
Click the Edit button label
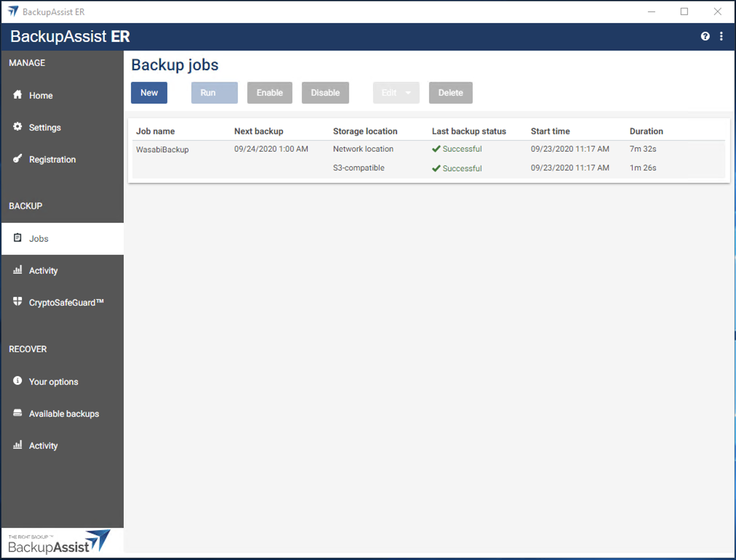pyautogui.click(x=389, y=93)
